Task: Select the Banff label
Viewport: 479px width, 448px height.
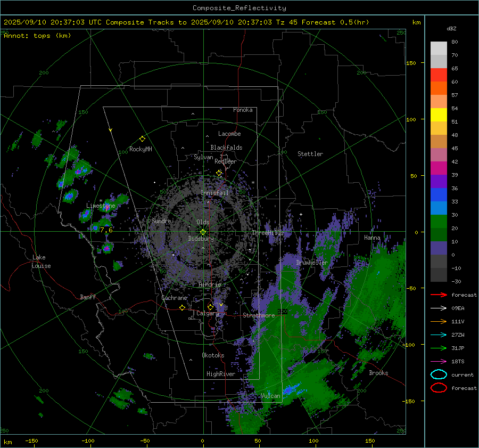Action: tap(88, 297)
